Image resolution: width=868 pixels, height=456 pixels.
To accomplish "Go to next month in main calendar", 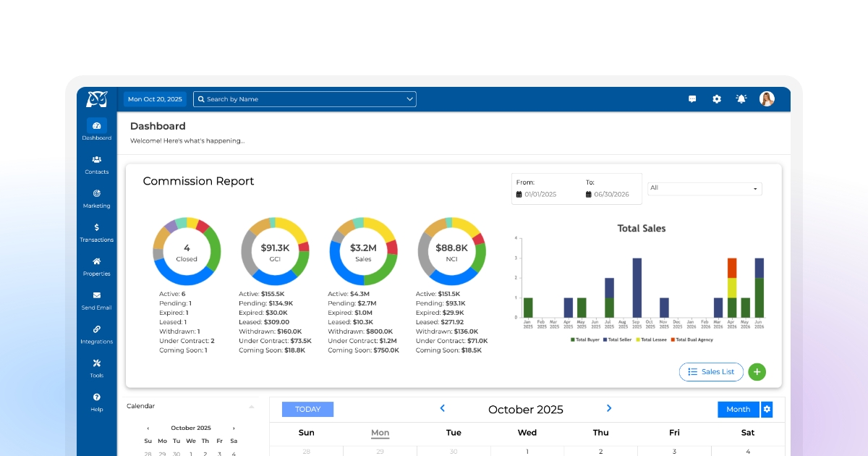I will [609, 409].
